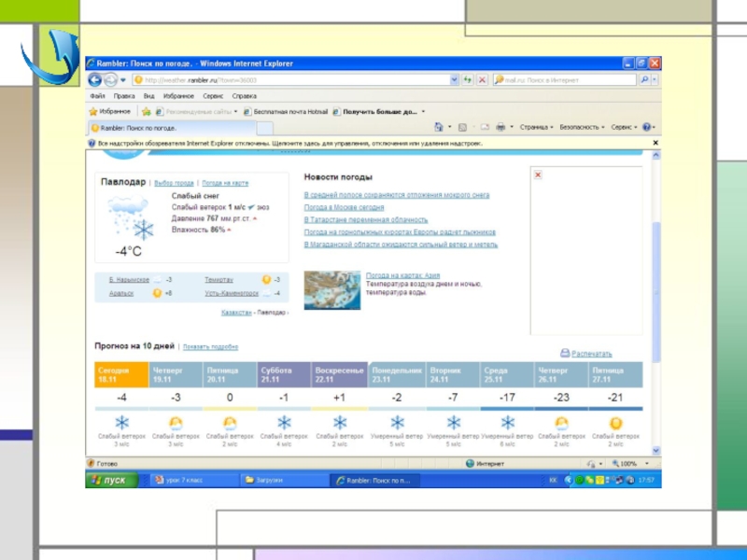Screen dimensions: 747x560
Task: Click the Read mail icon
Action: point(485,127)
